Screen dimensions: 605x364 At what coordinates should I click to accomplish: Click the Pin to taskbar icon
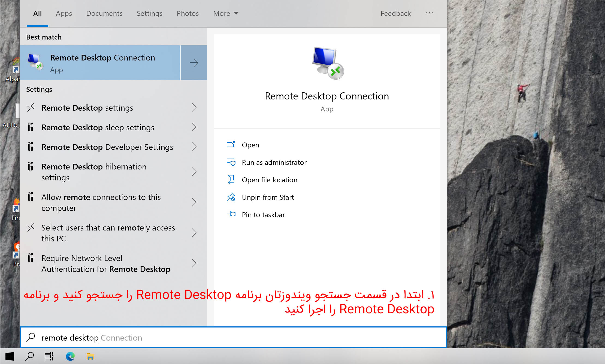pyautogui.click(x=231, y=214)
